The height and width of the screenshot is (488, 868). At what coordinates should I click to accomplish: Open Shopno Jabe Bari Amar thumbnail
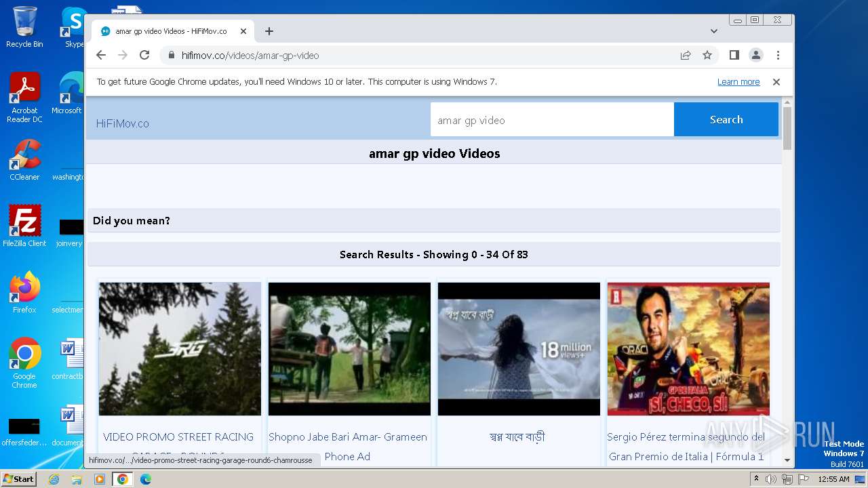click(x=349, y=349)
